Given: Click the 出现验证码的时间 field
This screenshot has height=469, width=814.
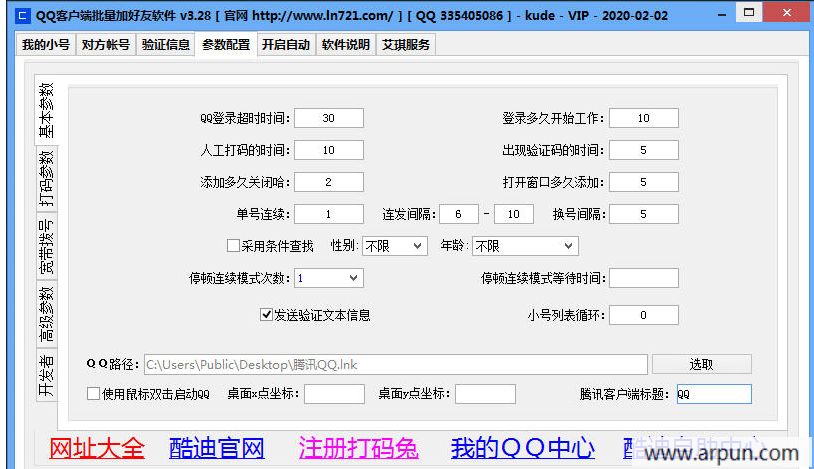Looking at the screenshot, I should (644, 150).
